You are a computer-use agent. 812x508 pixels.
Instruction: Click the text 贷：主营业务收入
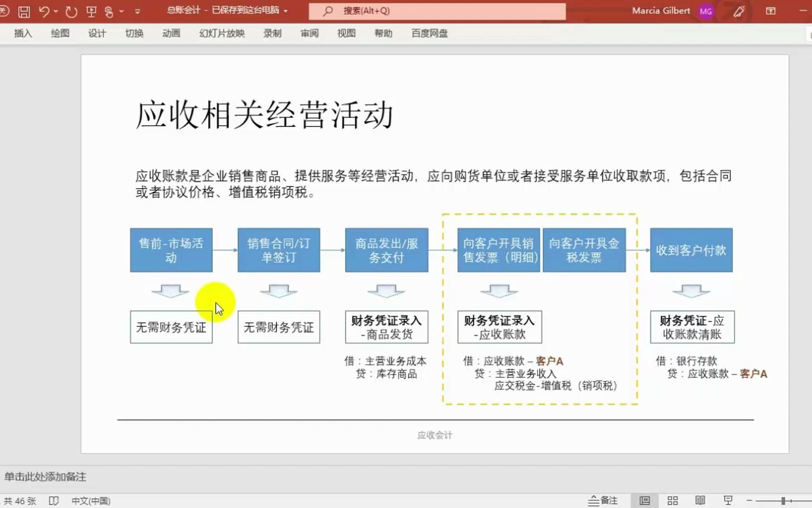[x=515, y=374]
